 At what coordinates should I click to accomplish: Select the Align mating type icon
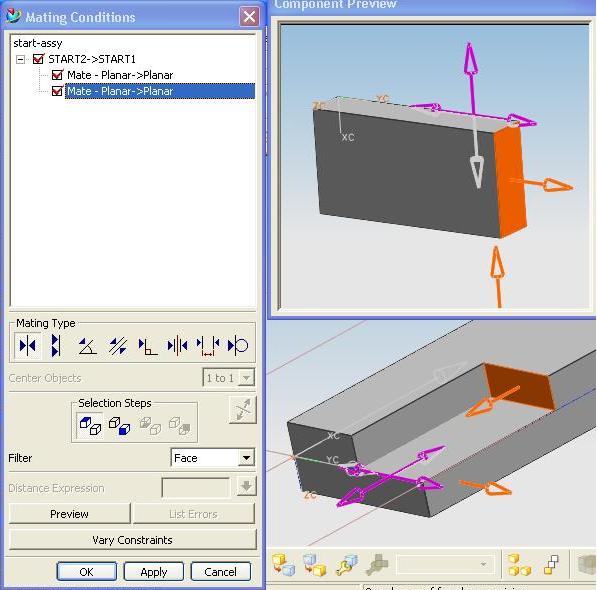56,346
